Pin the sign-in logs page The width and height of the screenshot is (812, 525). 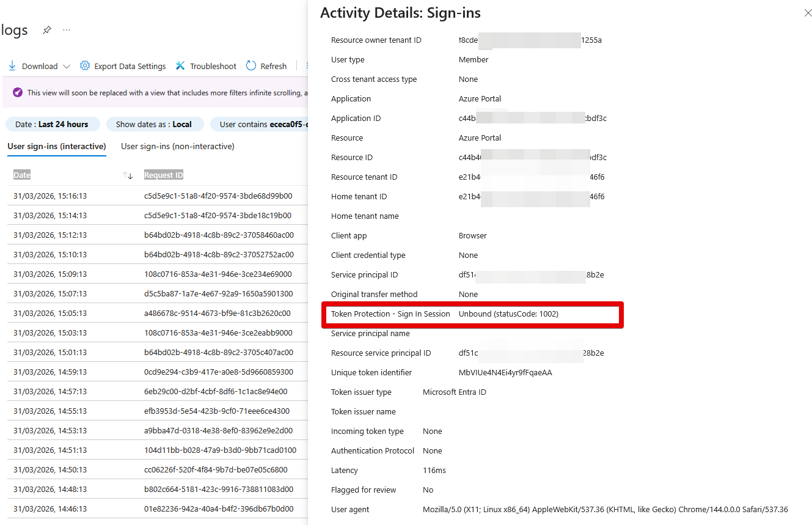[x=46, y=30]
